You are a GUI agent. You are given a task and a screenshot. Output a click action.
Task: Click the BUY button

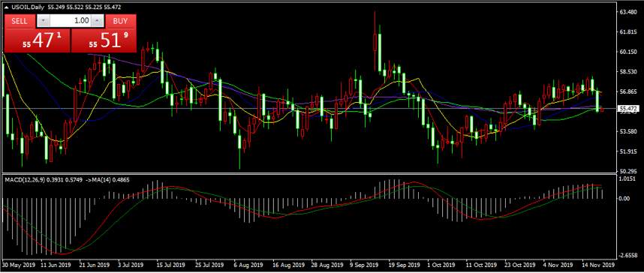tap(120, 21)
